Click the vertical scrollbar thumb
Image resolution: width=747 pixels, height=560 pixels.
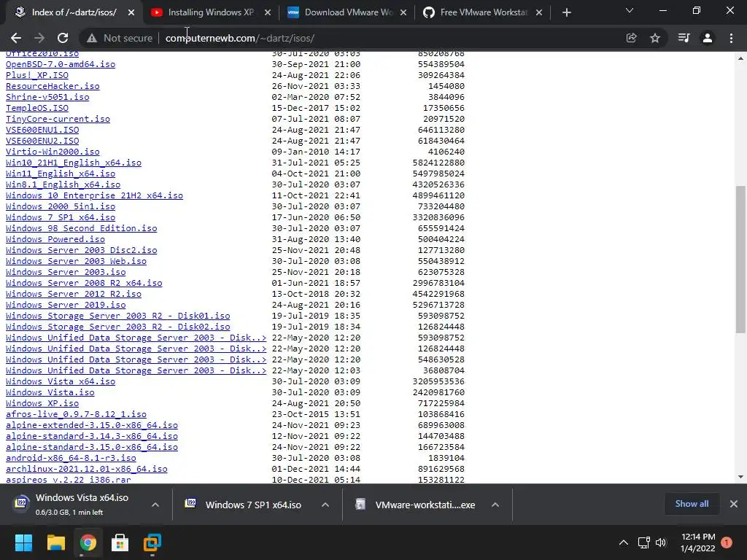pos(740,260)
